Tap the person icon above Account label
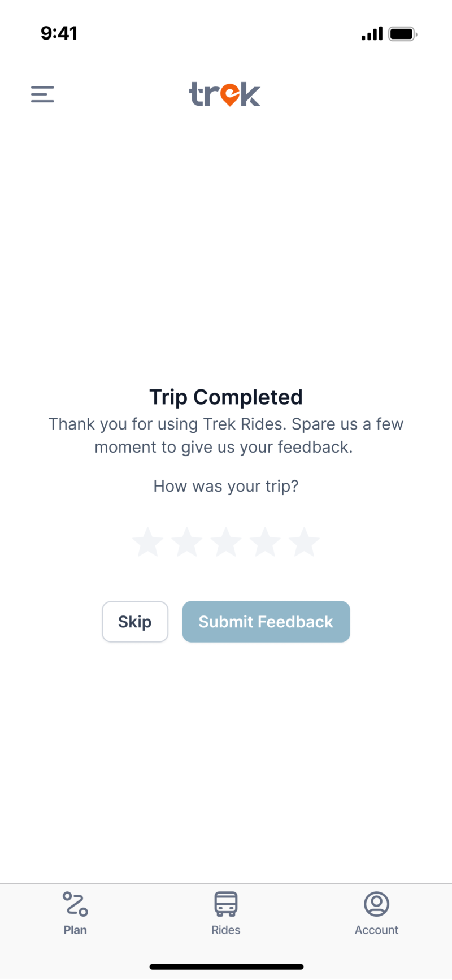 click(376, 904)
